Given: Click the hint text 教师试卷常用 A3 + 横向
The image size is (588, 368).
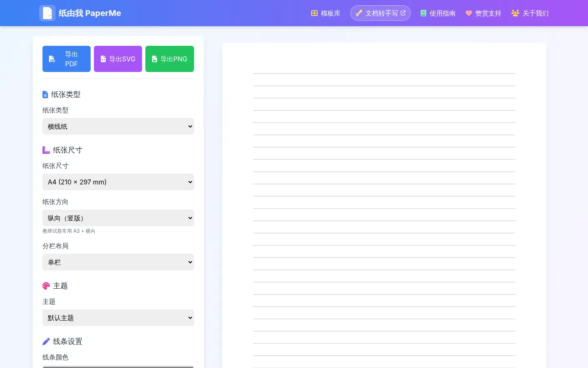Looking at the screenshot, I should point(69,231).
